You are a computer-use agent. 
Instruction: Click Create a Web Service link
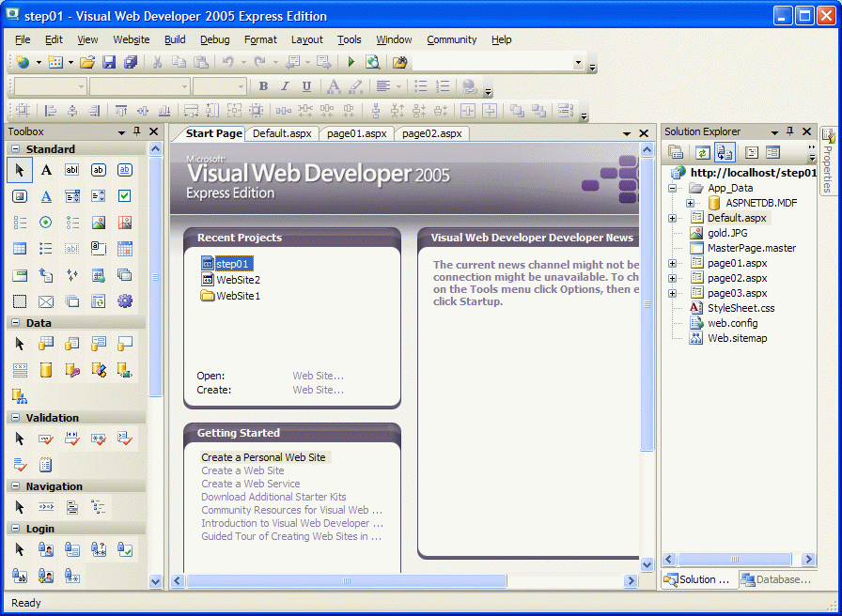pyautogui.click(x=250, y=484)
